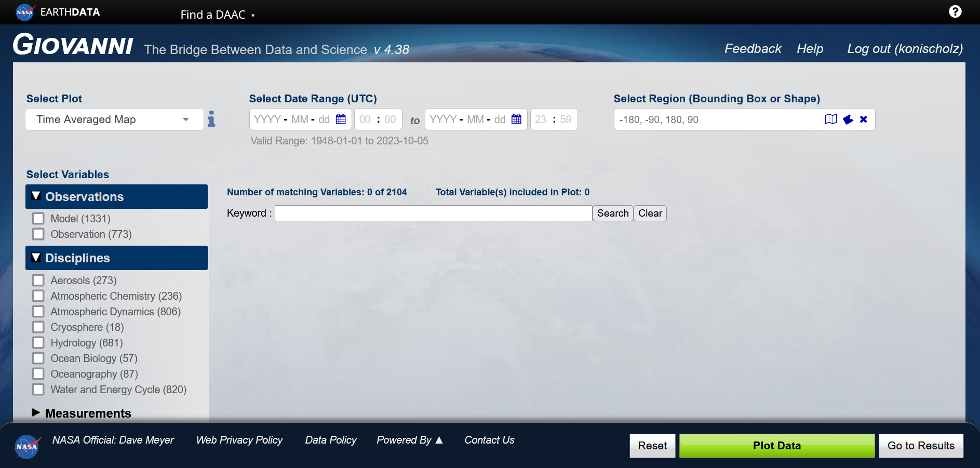The height and width of the screenshot is (468, 980).
Task: Click the NASA logo in the footer
Action: tap(27, 446)
